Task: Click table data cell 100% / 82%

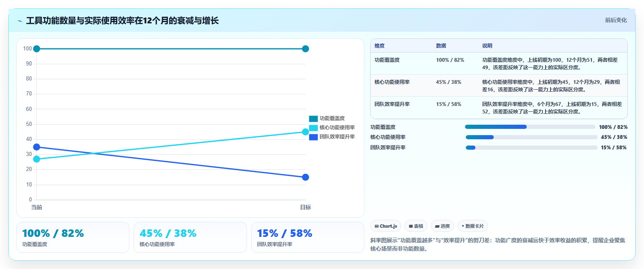Action: [x=450, y=60]
